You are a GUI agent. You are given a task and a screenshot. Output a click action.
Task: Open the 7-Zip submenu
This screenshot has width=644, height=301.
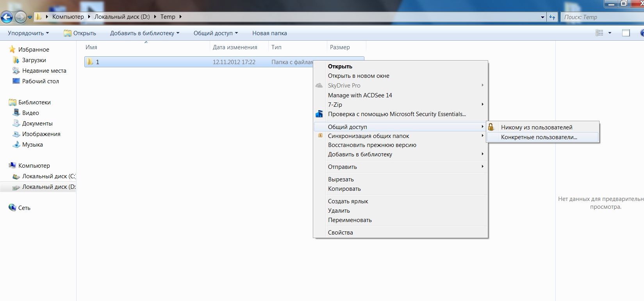[x=400, y=104]
